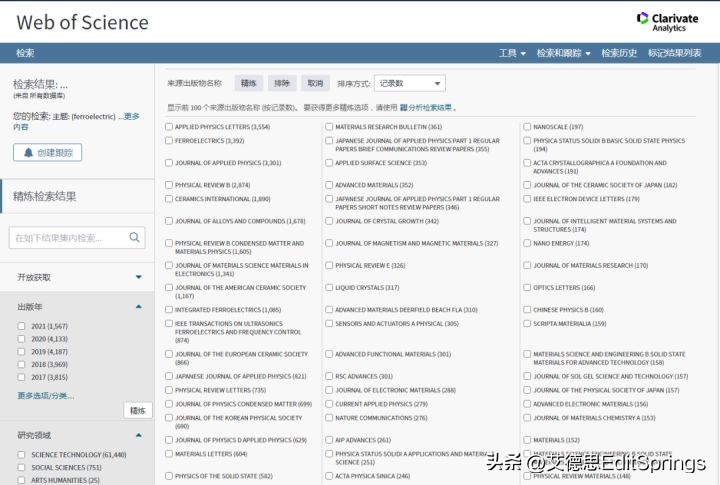Screen dimensions: 720x485
Task: Check MATERIALS (152) checkbox
Action: tap(527, 440)
